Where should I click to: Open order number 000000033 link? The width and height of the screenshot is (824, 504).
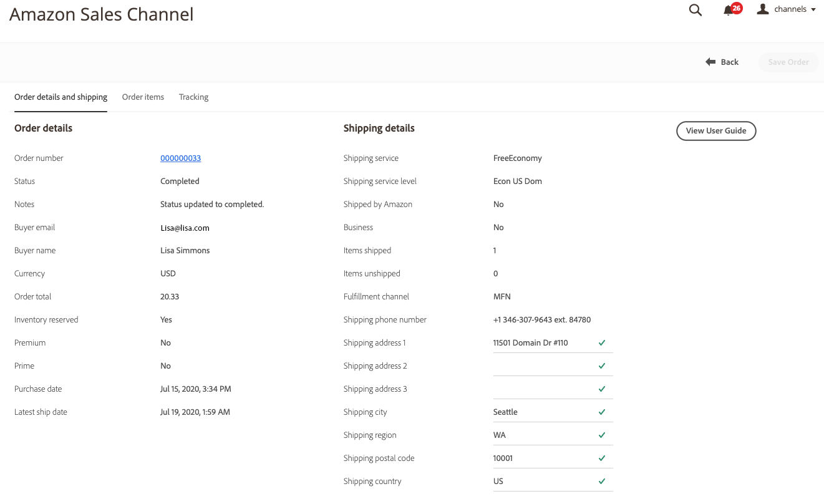180,158
